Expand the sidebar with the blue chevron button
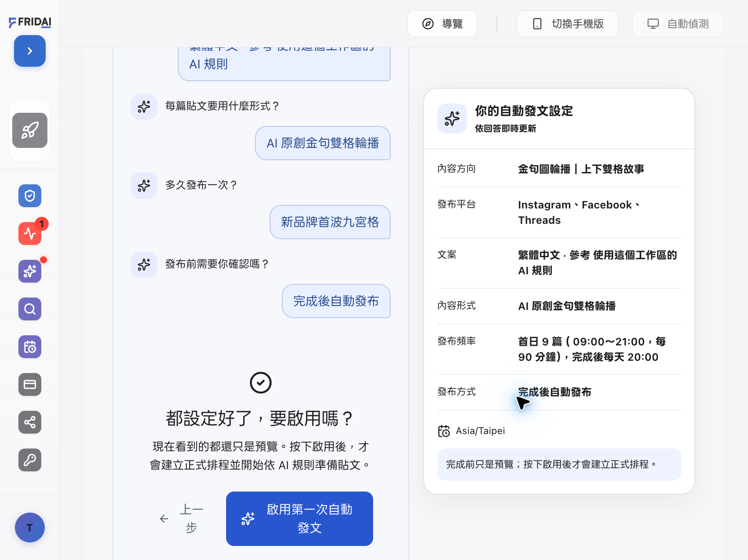Screen dimensions: 748x560 coord(30,51)
